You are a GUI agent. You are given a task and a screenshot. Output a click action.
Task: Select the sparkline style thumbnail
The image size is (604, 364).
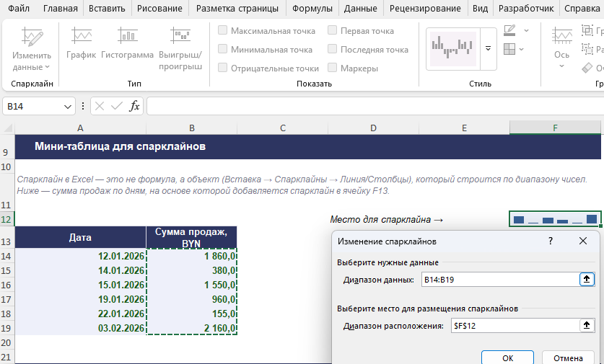coord(453,49)
